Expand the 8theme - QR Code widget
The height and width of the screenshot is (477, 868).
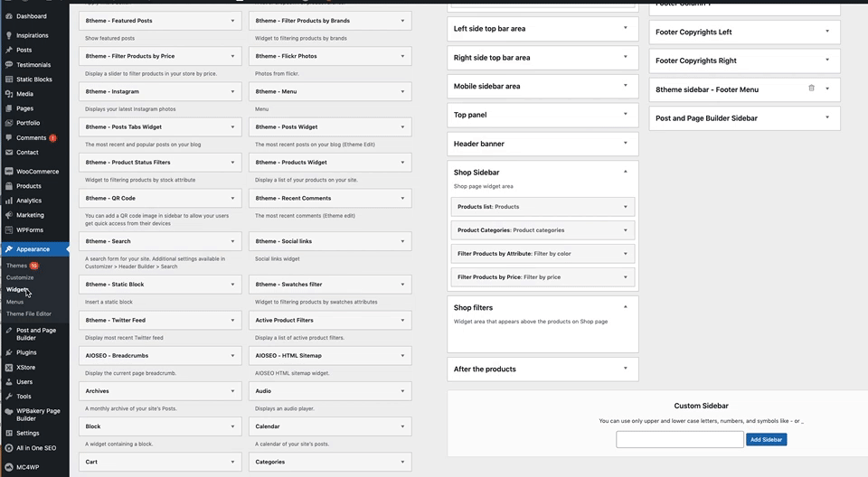pos(232,198)
